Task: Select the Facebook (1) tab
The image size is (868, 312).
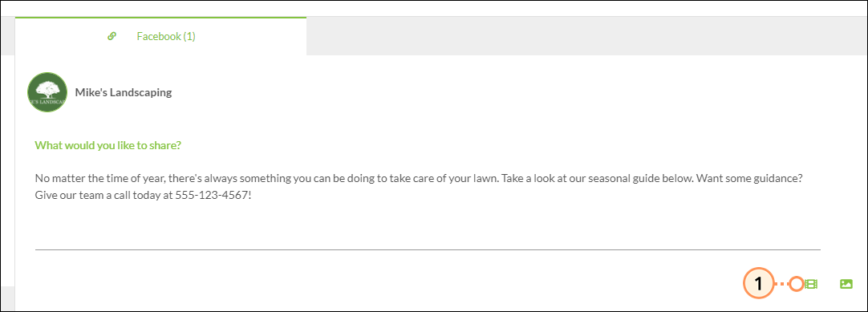Action: pyautogui.click(x=160, y=37)
